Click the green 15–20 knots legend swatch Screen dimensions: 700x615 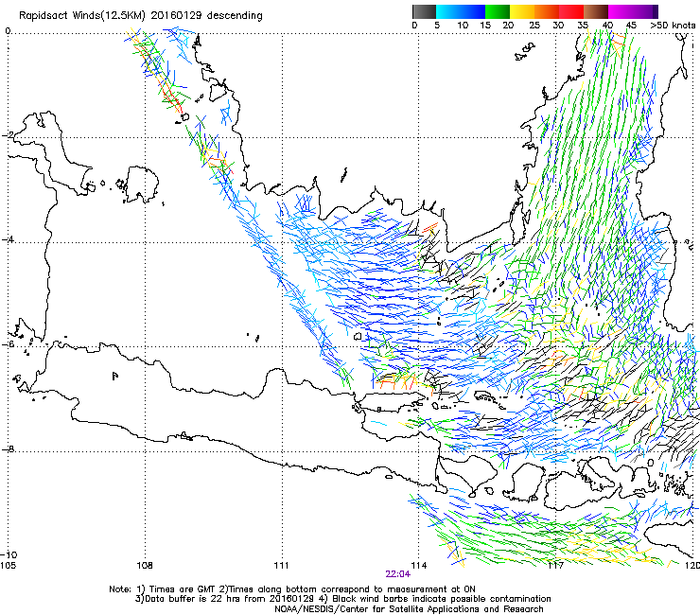[498, 11]
